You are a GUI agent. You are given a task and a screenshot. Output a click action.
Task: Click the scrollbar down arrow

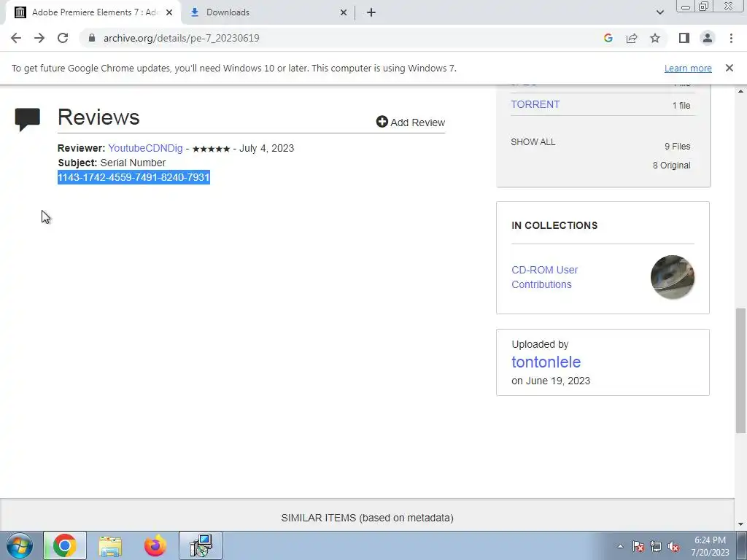(x=740, y=525)
